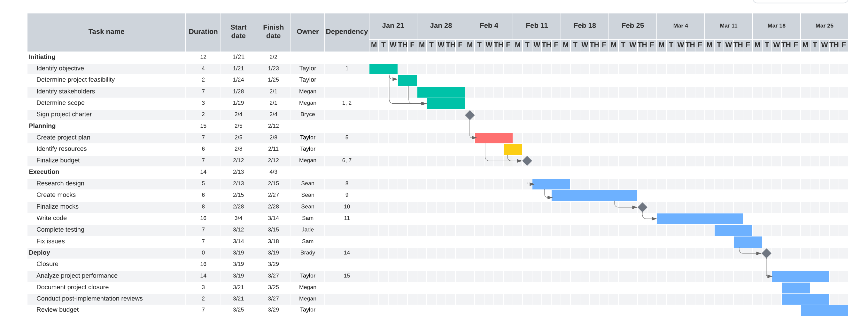Click the Finalize budget milestone diamond
Image resolution: width=868 pixels, height=336 pixels.
(x=527, y=161)
